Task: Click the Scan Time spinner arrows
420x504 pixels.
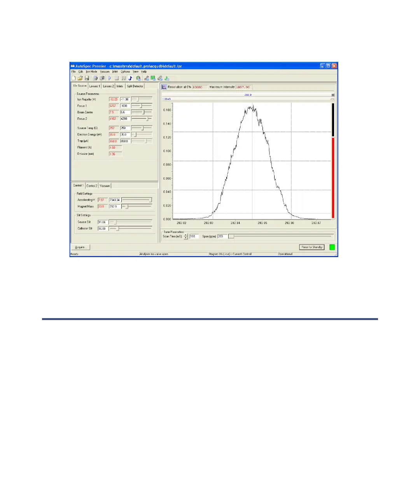Action: (186, 236)
